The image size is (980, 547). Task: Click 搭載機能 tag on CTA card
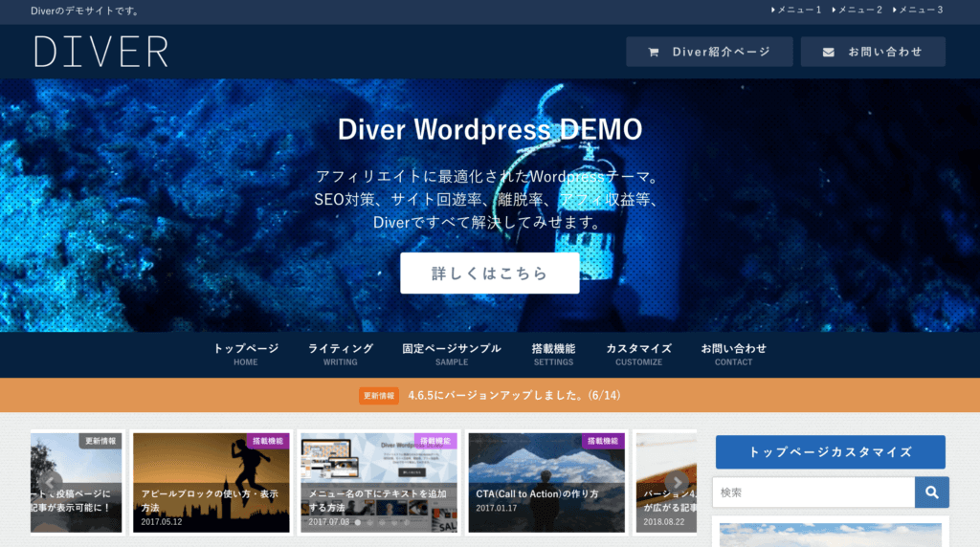click(603, 441)
